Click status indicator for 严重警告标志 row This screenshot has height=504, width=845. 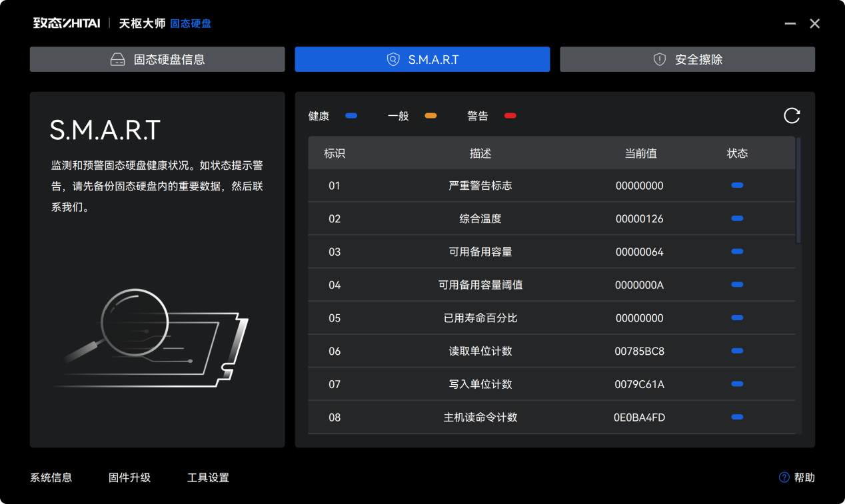tap(737, 185)
